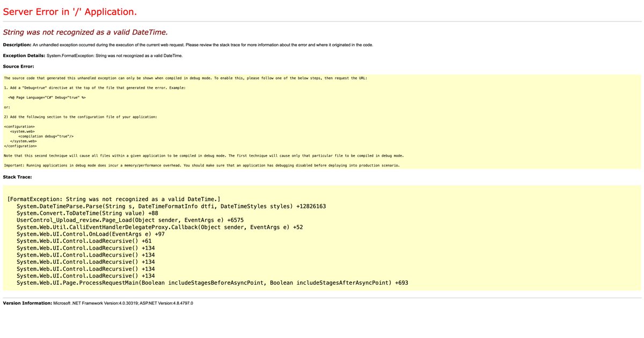Image resolution: width=644 pixels, height=338 pixels.
Task: Click the closing "</system.web>" tag line
Action: (x=24, y=141)
